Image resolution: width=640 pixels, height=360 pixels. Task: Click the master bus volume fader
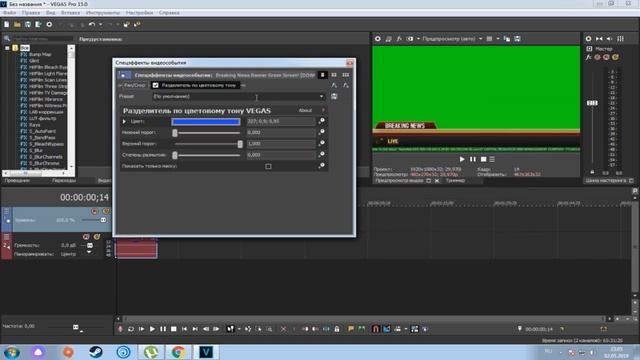click(592, 103)
